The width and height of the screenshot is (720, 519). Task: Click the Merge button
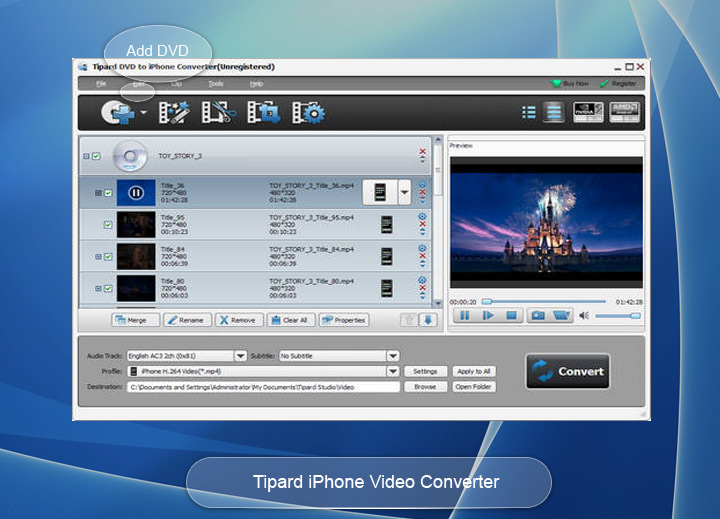point(135,320)
